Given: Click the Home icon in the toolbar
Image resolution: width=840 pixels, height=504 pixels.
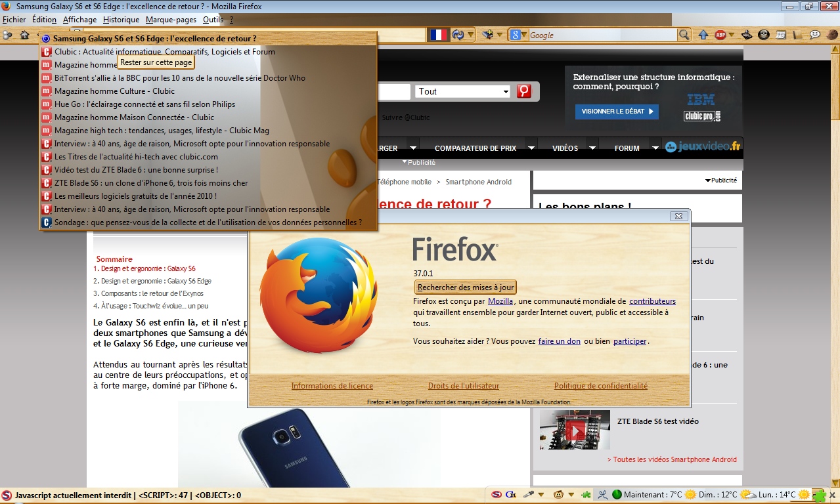Looking at the screenshot, I should pos(24,35).
